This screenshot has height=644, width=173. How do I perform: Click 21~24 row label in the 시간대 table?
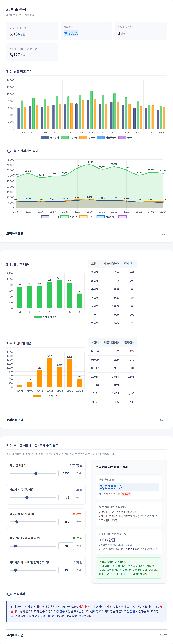(x=95, y=402)
